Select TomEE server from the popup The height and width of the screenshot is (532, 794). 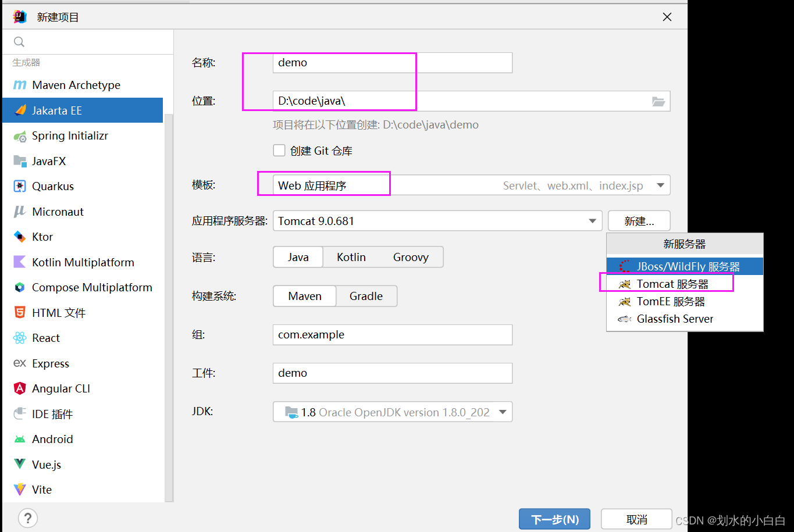point(685,301)
